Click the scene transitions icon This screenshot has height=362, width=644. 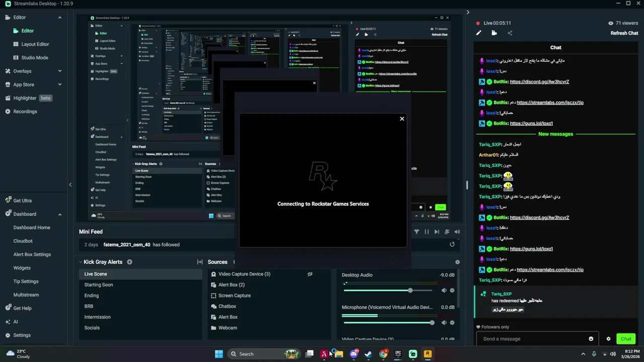[200, 262]
